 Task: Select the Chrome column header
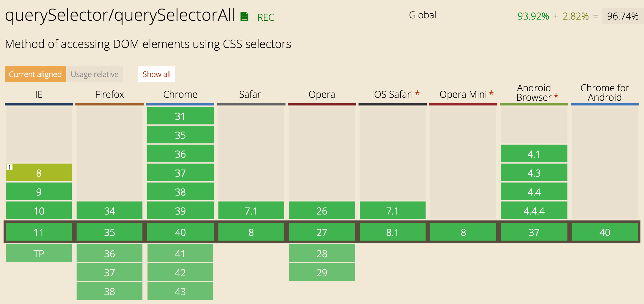coord(180,95)
